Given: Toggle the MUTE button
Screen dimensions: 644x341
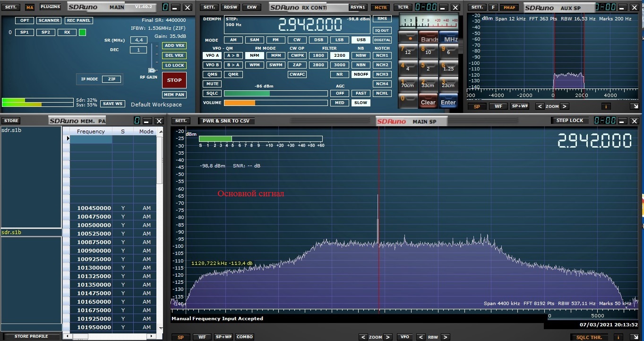Looking at the screenshot, I should click(212, 84).
